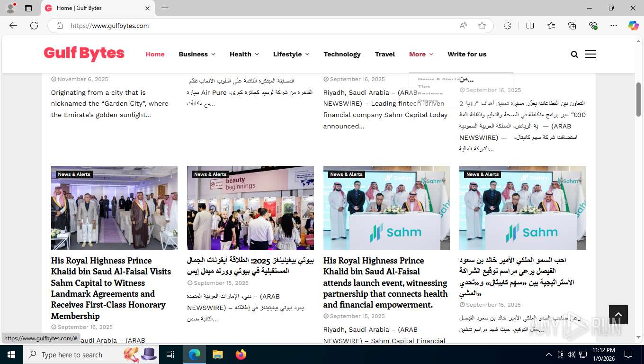Image resolution: width=644 pixels, height=364 pixels.
Task: Click News & Alerts badge on beauty beginnings image
Action: [x=210, y=174]
